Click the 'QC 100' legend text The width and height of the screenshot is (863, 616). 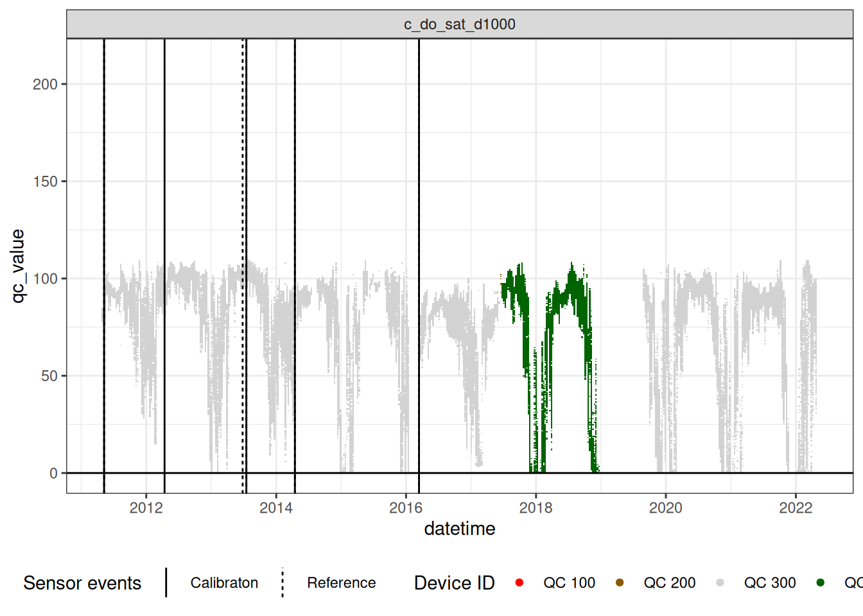pyautogui.click(x=569, y=583)
